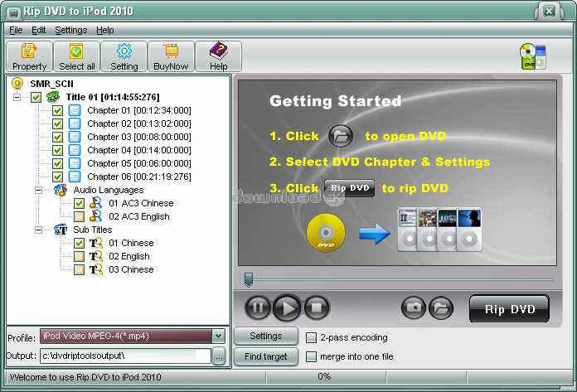Click the 02 AC3 English audio icon
Viewport: 577px width, 392px height.
pos(95,216)
